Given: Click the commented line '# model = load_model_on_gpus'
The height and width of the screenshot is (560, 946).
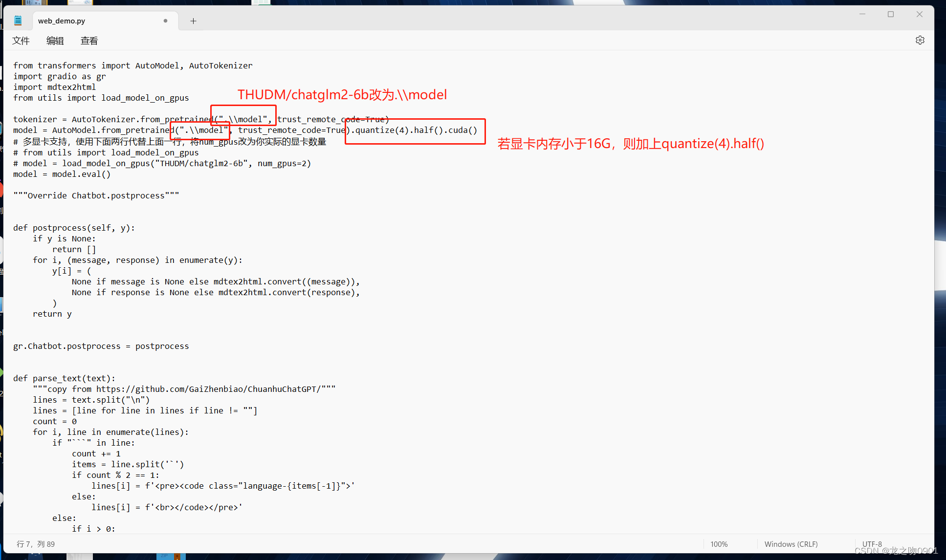Looking at the screenshot, I should (x=162, y=163).
